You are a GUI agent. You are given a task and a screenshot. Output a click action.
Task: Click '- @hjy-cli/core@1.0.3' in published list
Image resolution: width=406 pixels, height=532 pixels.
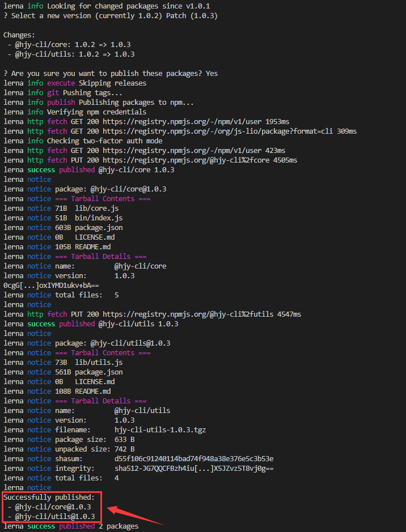pyautogui.click(x=49, y=507)
